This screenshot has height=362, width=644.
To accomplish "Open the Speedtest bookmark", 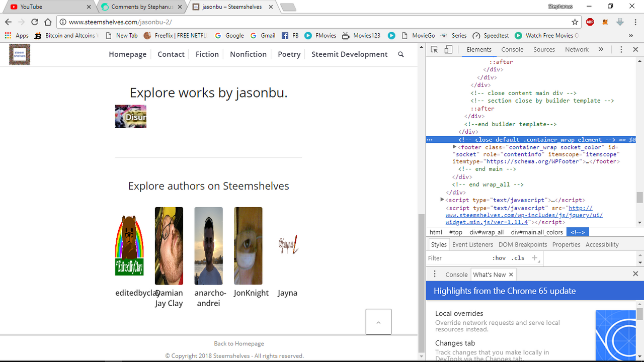I will pyautogui.click(x=491, y=36).
